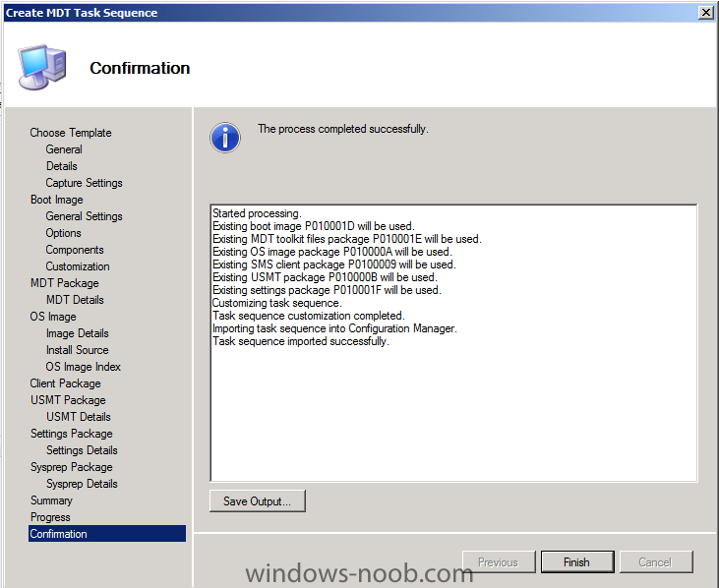The image size is (719, 588).
Task: Select MDT Package step
Action: (65, 283)
